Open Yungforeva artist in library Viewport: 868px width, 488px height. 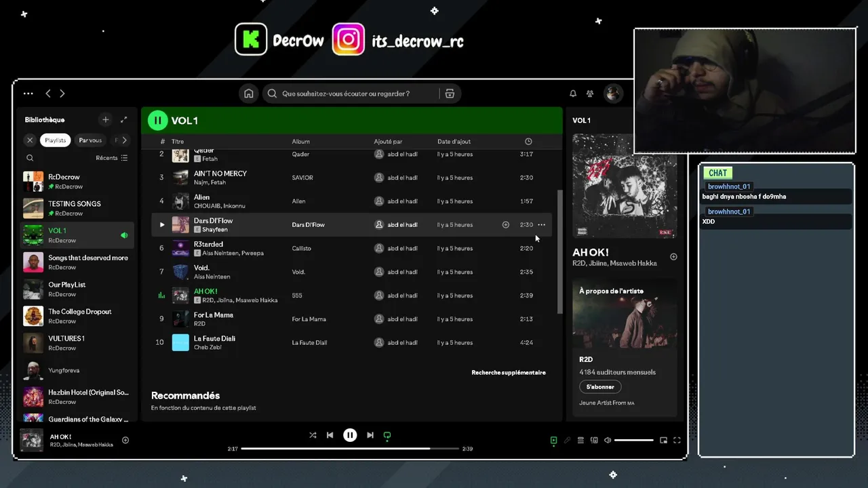pyautogui.click(x=78, y=370)
